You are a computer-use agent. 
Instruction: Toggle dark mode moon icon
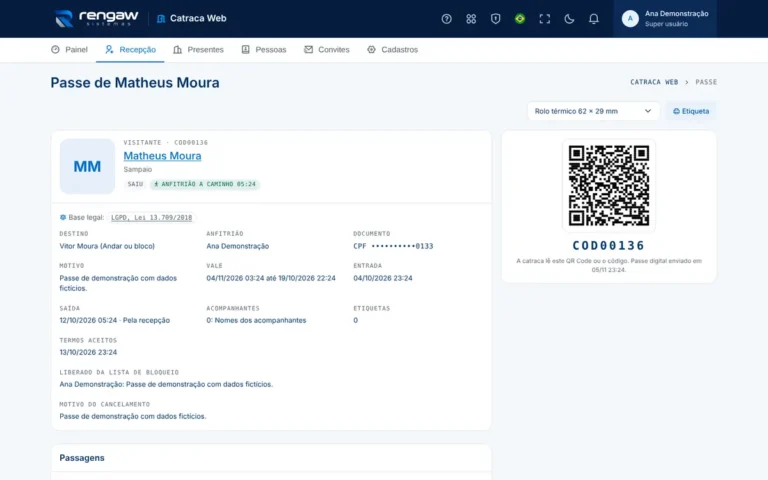click(x=569, y=19)
